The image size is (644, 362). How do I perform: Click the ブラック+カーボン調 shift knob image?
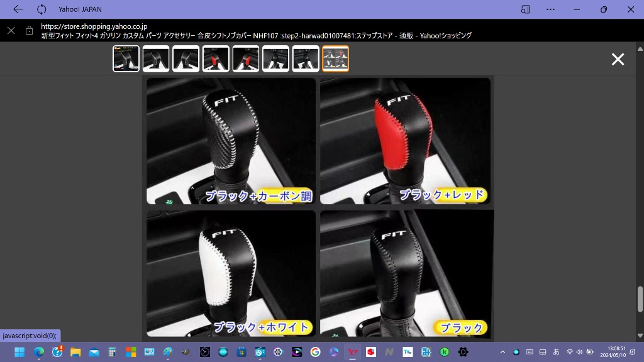tap(231, 141)
